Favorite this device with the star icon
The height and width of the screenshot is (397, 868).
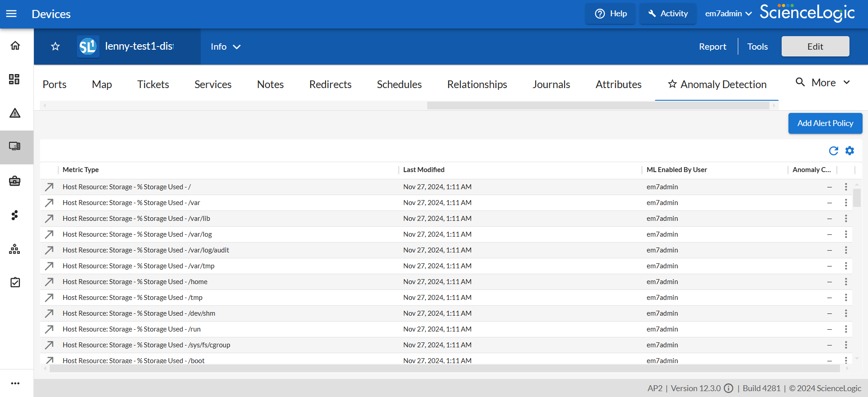coord(55,47)
